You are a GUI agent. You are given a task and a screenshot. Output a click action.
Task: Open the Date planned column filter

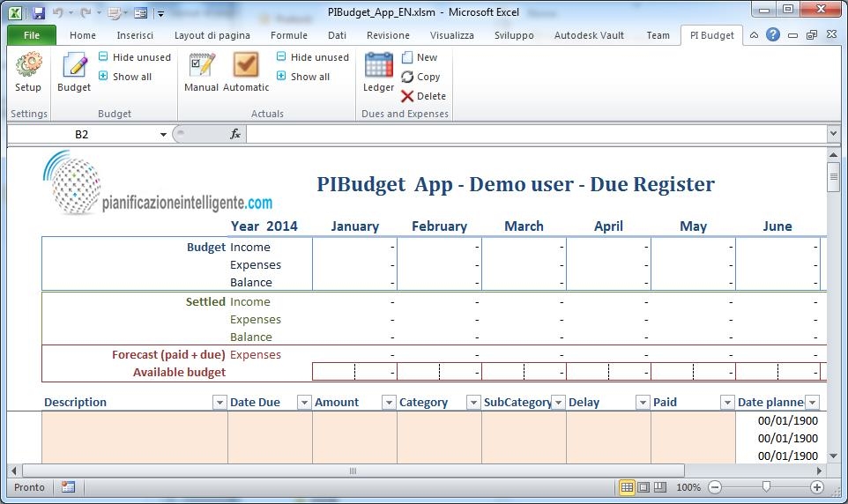coord(812,402)
